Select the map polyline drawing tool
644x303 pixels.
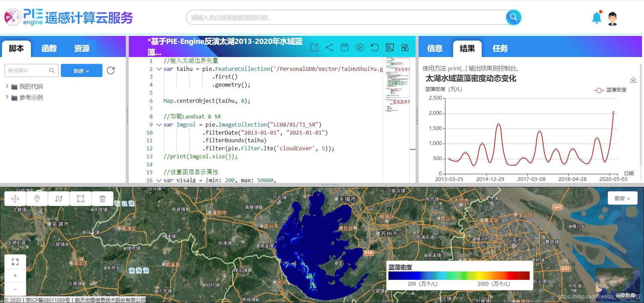[59, 199]
